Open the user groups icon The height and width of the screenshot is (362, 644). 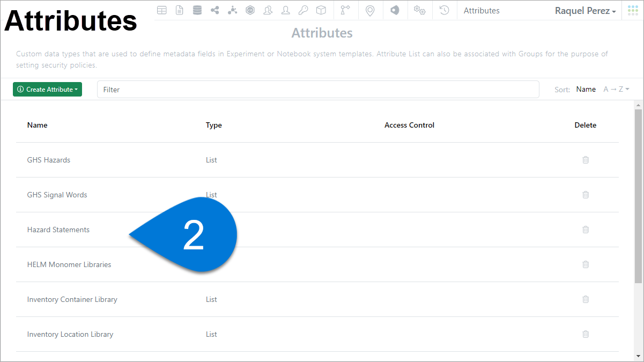click(268, 10)
